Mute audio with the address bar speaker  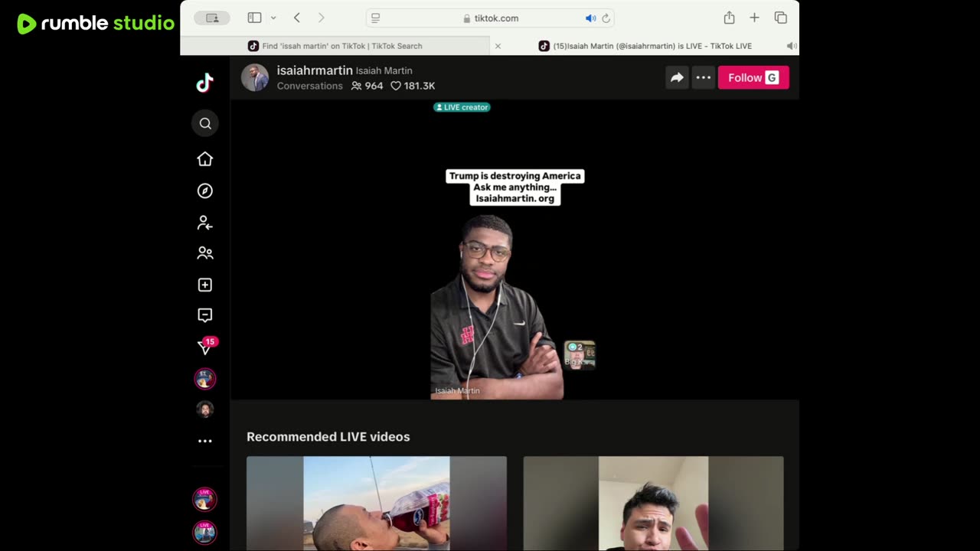click(590, 18)
